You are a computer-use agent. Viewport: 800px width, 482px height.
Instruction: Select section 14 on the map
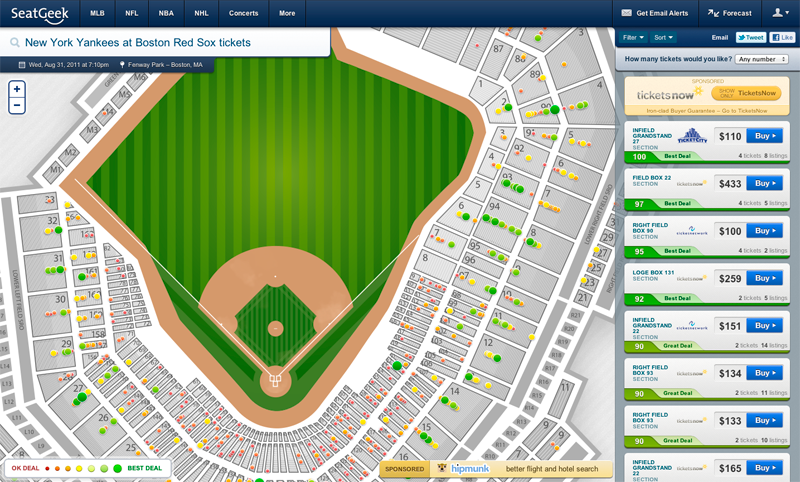[x=455, y=391]
